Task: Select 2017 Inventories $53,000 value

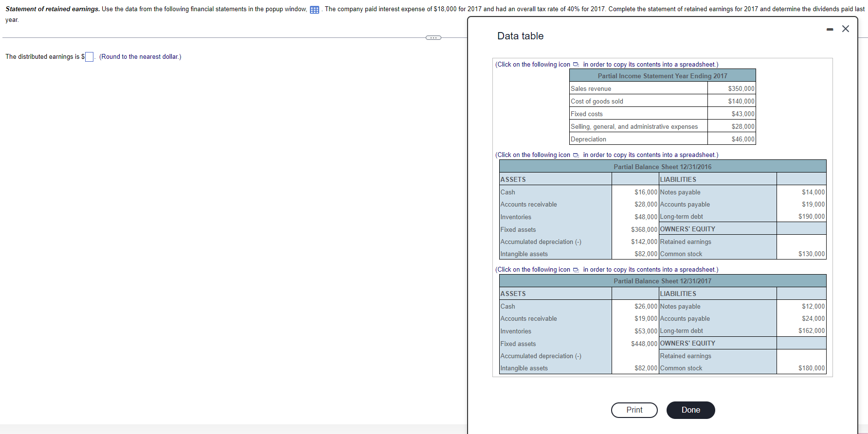Action: click(x=646, y=331)
